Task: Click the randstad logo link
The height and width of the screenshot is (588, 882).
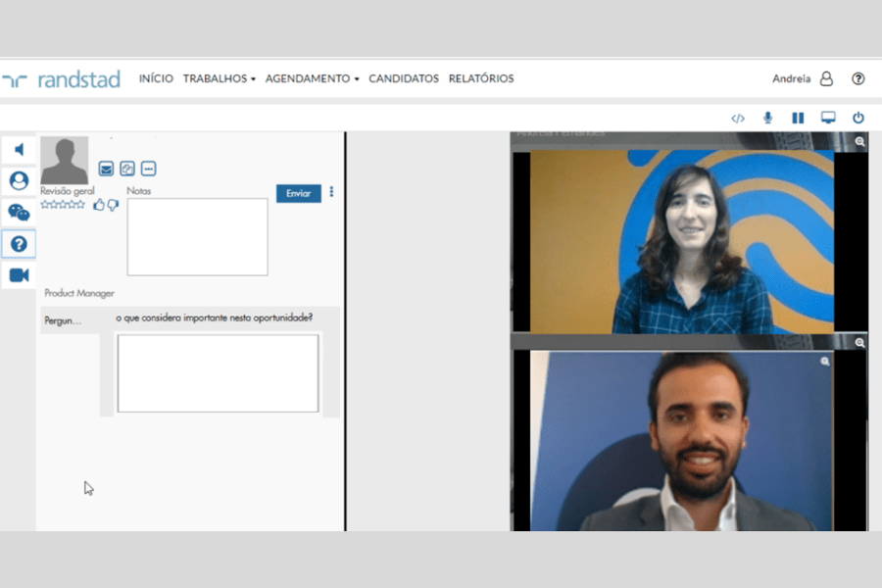Action: pyautogui.click(x=61, y=79)
